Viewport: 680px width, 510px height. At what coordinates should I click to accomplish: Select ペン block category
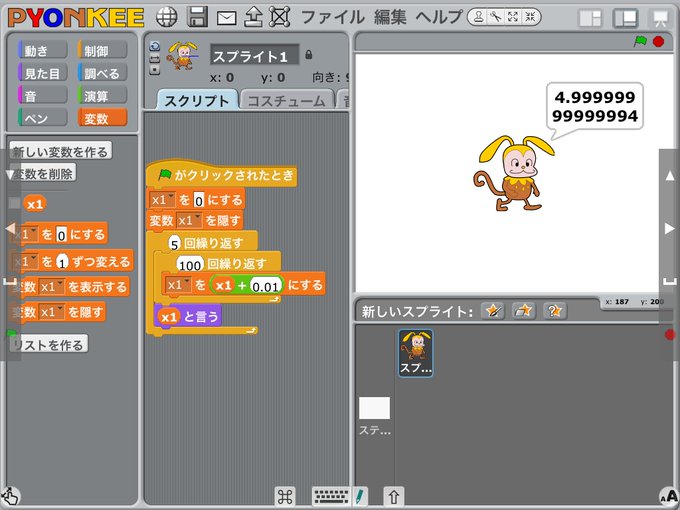pyautogui.click(x=42, y=118)
